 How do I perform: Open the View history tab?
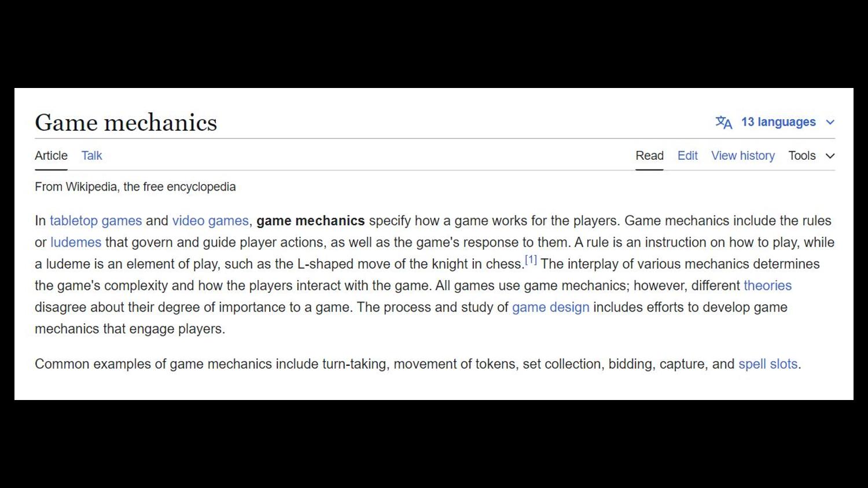pos(742,156)
